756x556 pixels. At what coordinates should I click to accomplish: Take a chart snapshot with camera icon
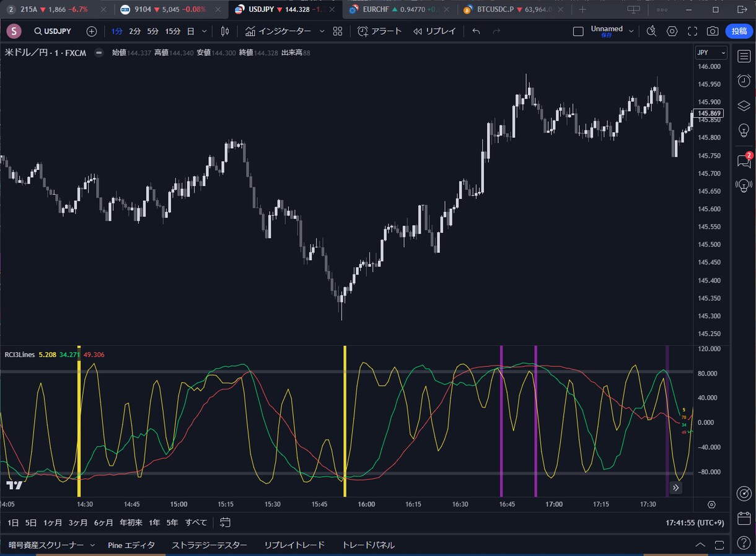(713, 32)
